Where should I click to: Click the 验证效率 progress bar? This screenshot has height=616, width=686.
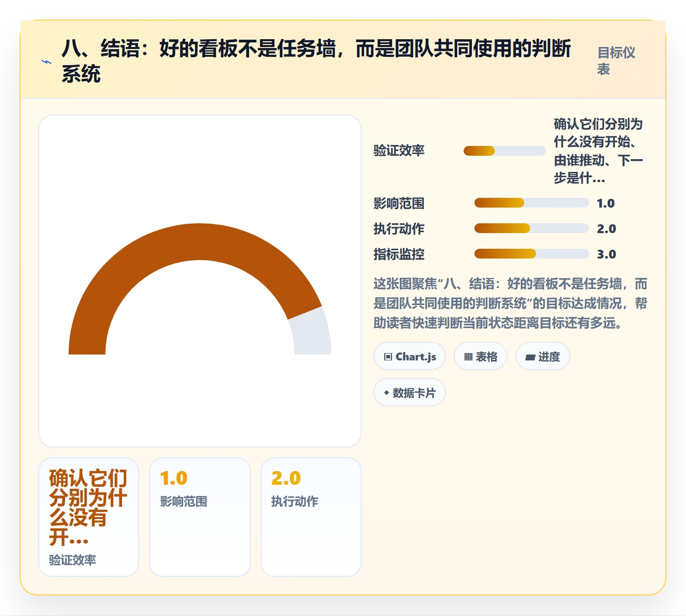point(505,151)
